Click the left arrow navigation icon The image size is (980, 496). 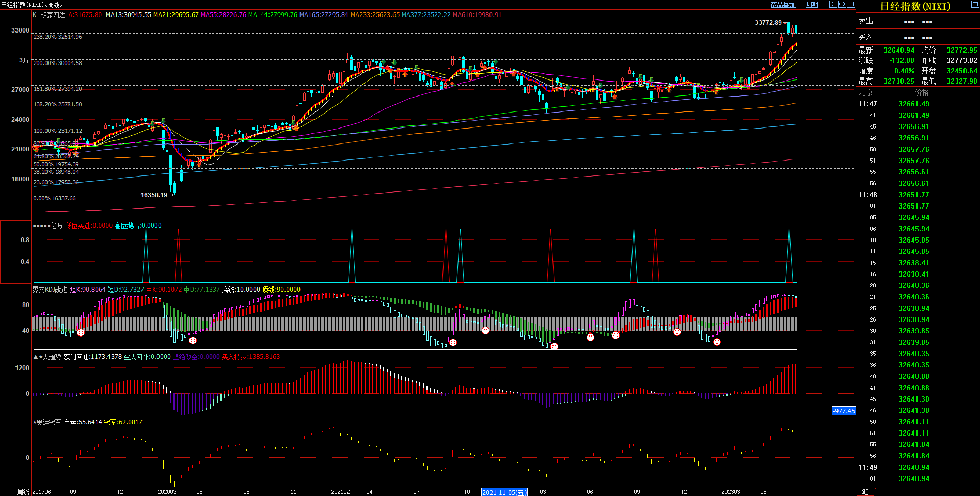pyautogui.click(x=833, y=4)
